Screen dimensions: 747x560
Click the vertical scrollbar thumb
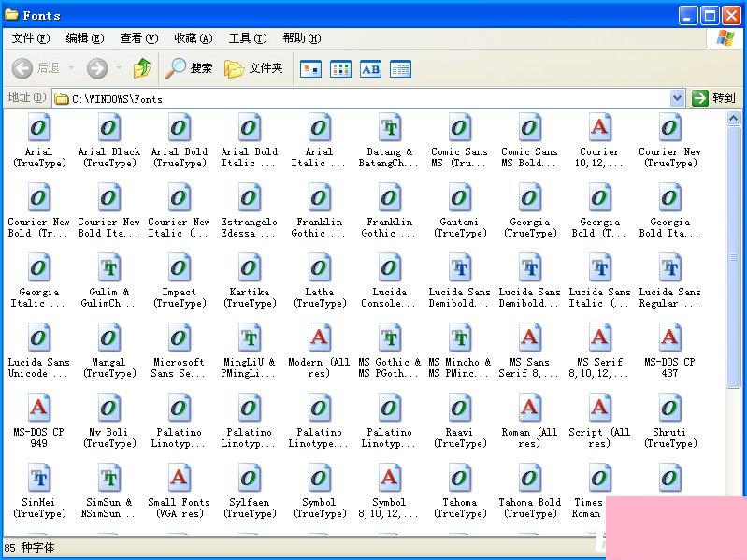pos(733,257)
